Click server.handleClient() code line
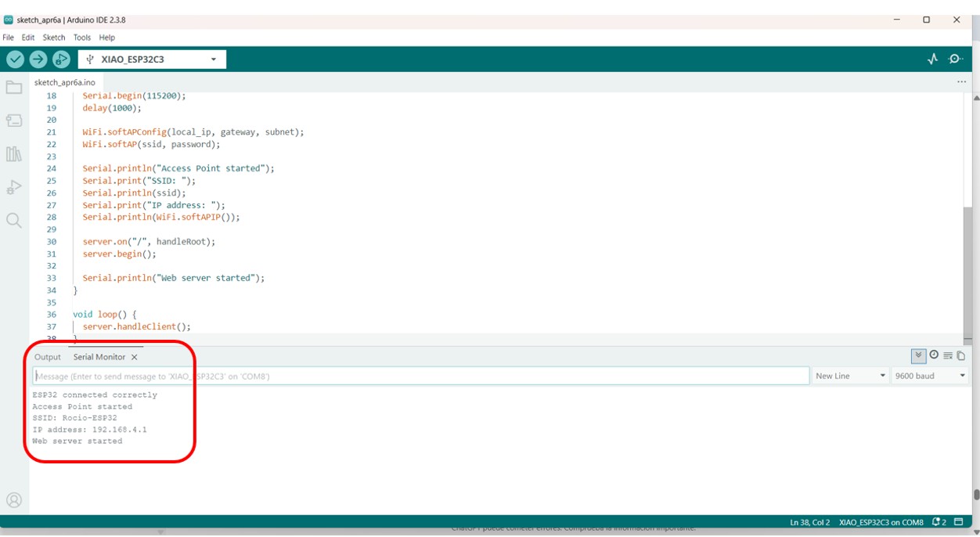Image resolution: width=980 pixels, height=537 pixels. coord(137,326)
